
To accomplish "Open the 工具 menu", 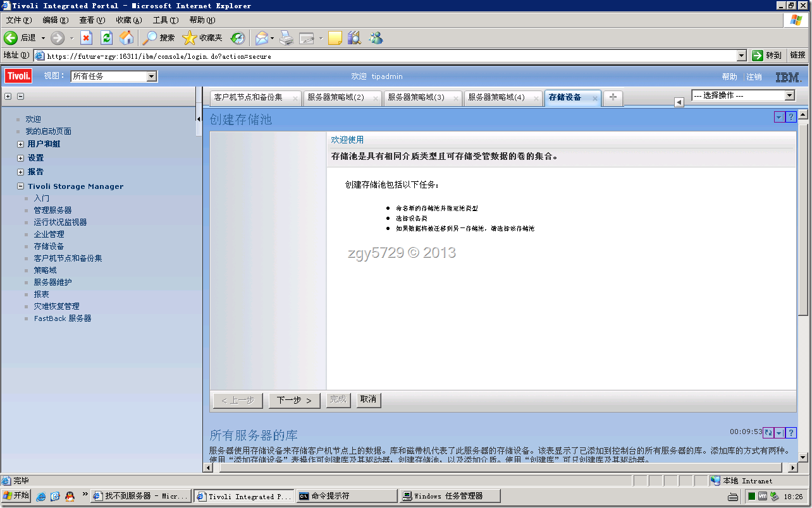I will coord(165,20).
